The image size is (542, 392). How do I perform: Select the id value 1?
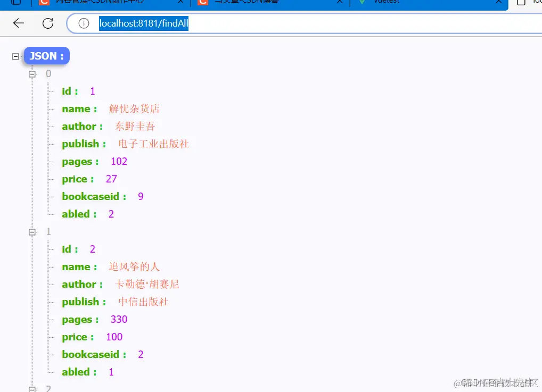(92, 91)
